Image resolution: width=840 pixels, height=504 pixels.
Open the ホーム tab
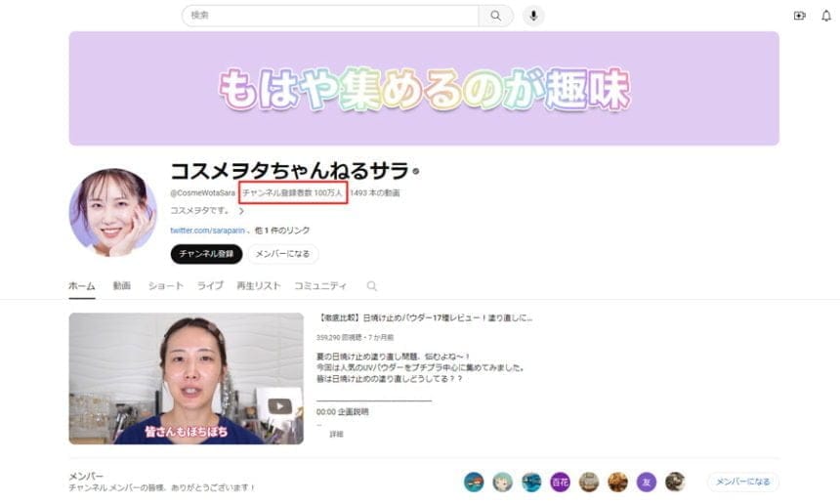click(x=82, y=286)
